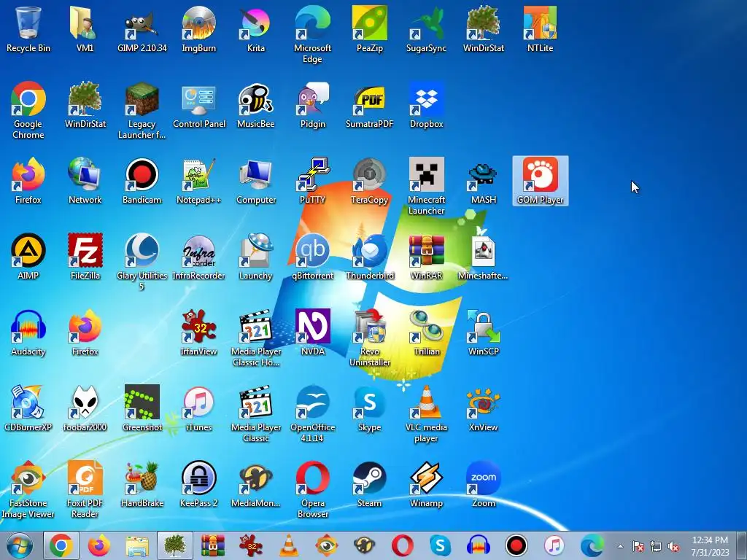
Task: Select the TeraCopy desktop shortcut
Action: point(370,182)
